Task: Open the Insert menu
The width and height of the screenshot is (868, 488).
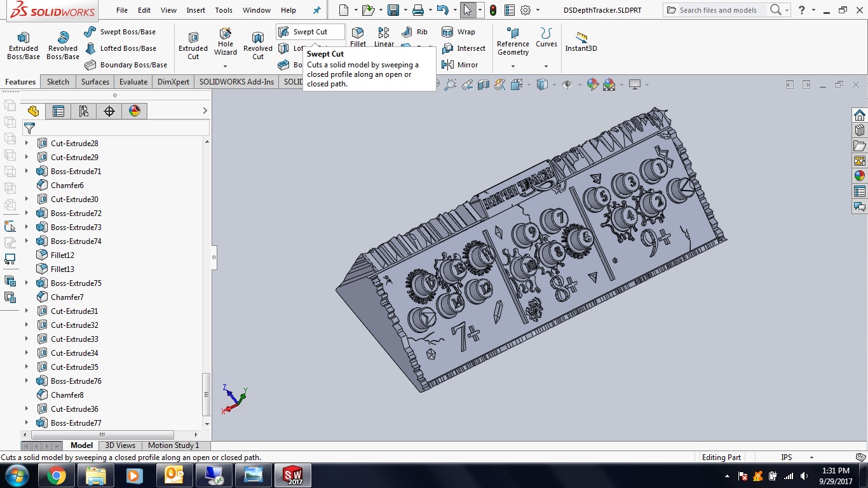Action: [x=196, y=10]
